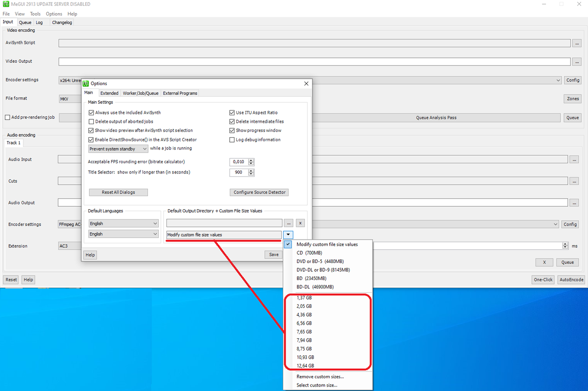The image size is (588, 391).
Task: Click the AutoEncode button
Action: 571,280
